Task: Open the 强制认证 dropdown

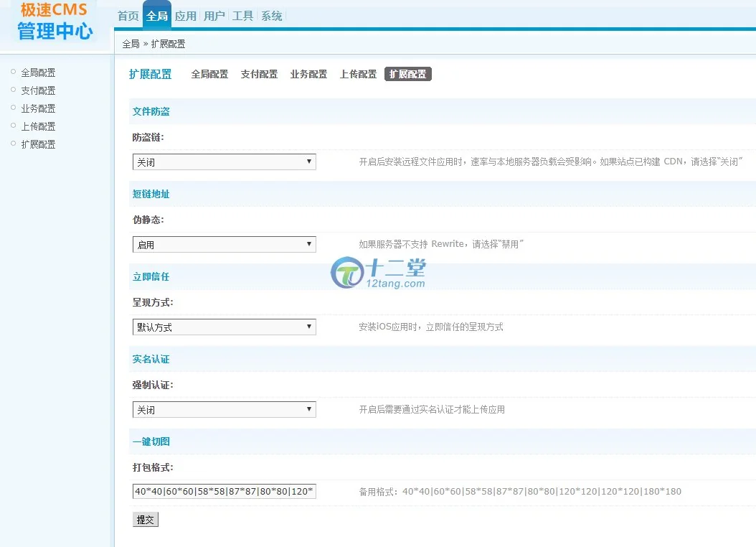Action: [224, 410]
